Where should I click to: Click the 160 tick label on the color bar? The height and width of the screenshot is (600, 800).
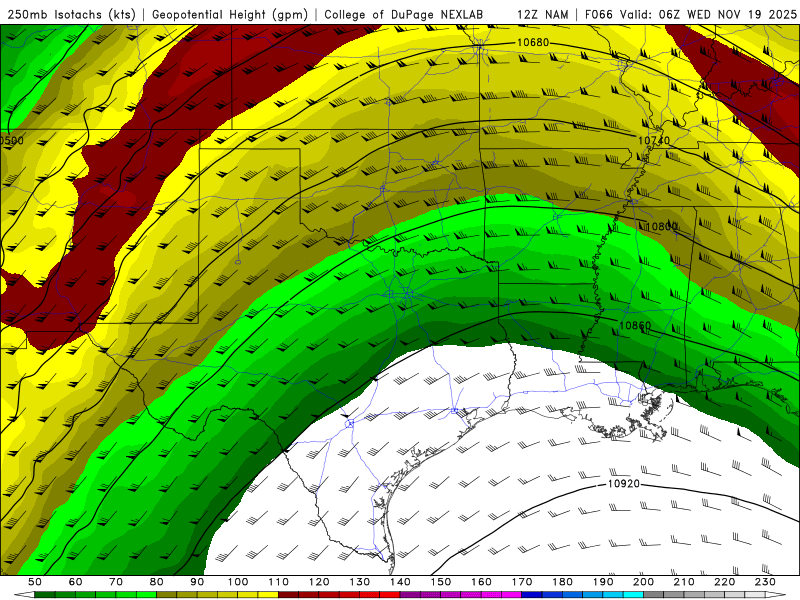[481, 582]
